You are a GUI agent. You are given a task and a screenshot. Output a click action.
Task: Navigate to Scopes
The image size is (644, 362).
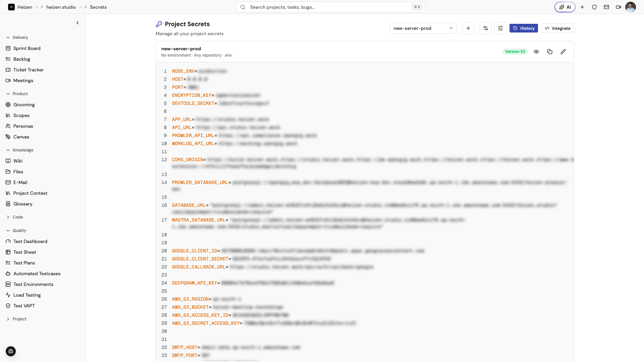(x=21, y=115)
